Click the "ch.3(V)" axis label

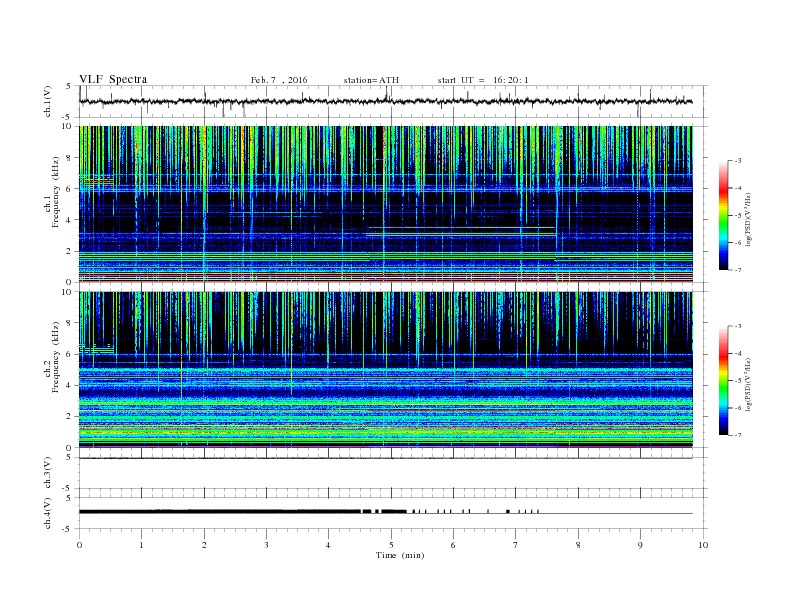48,473
